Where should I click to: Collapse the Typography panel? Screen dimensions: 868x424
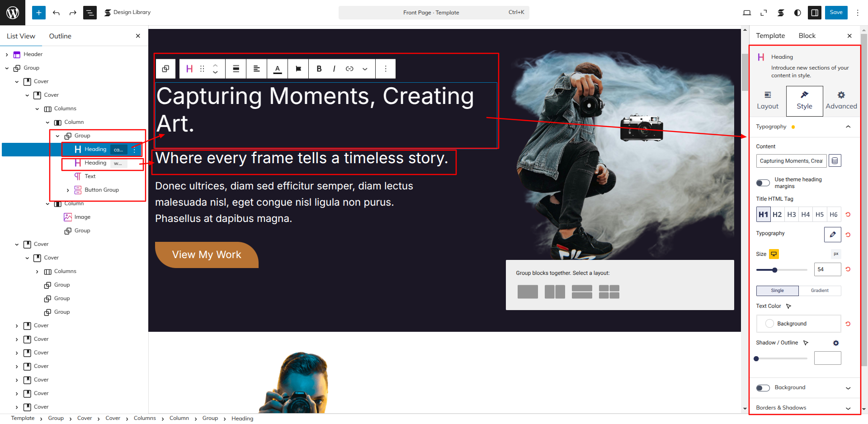(849, 127)
